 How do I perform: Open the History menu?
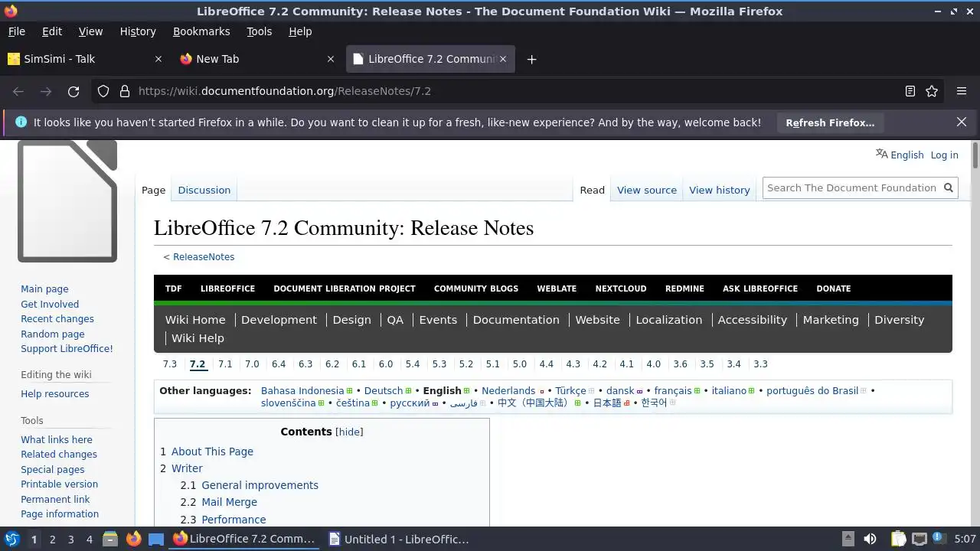138,31
